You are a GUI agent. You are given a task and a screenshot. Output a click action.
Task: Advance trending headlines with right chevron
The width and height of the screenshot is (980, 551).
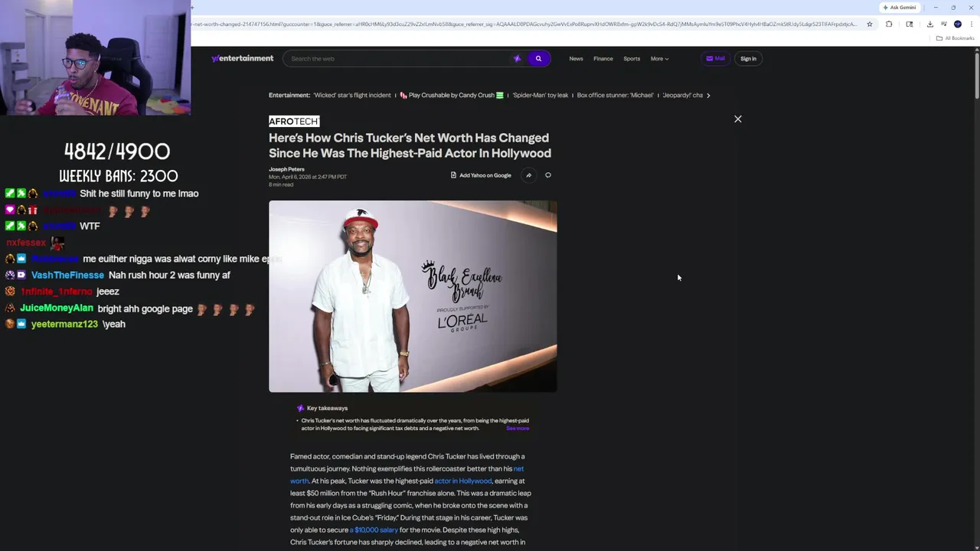[x=708, y=95]
